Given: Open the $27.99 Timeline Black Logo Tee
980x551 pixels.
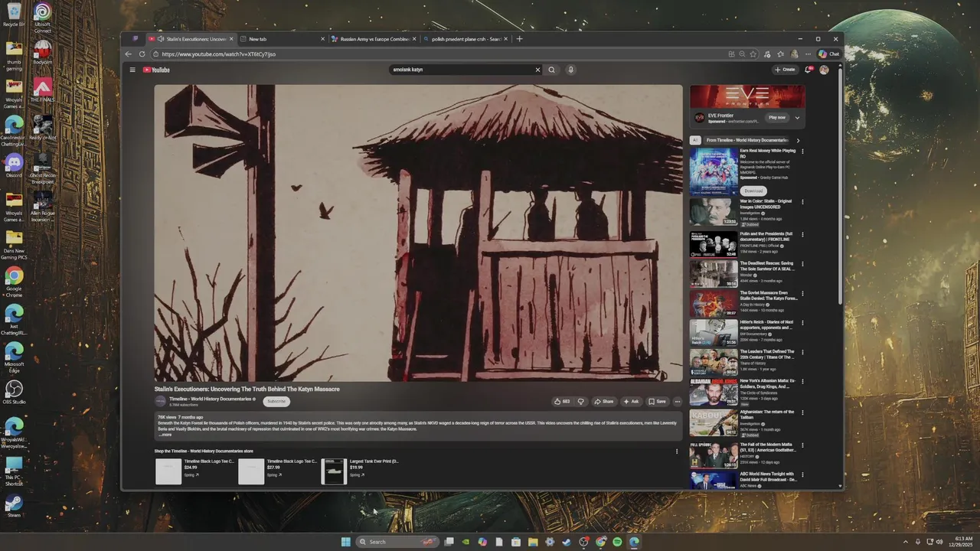Looking at the screenshot, I should (x=278, y=471).
